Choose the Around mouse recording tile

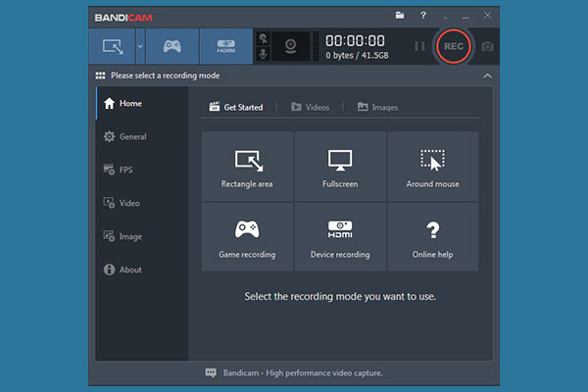point(433,167)
